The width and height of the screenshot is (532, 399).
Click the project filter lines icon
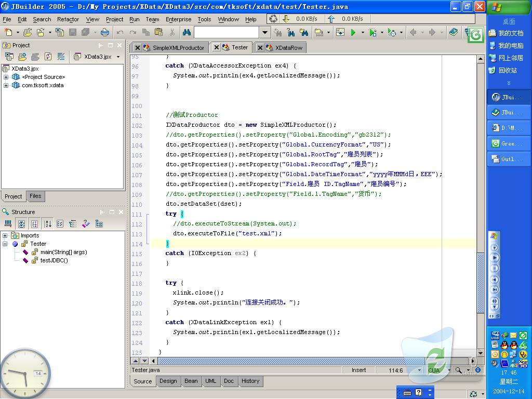click(61, 57)
